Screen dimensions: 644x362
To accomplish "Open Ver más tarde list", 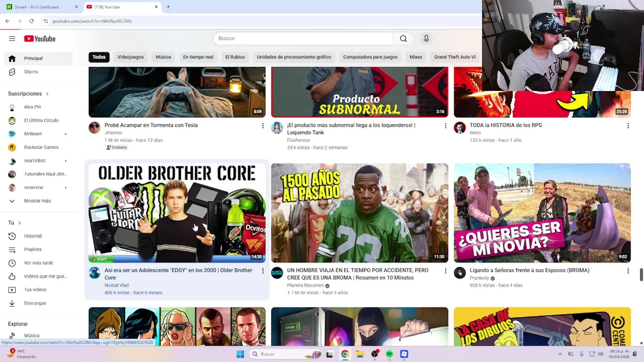I will tap(38, 263).
